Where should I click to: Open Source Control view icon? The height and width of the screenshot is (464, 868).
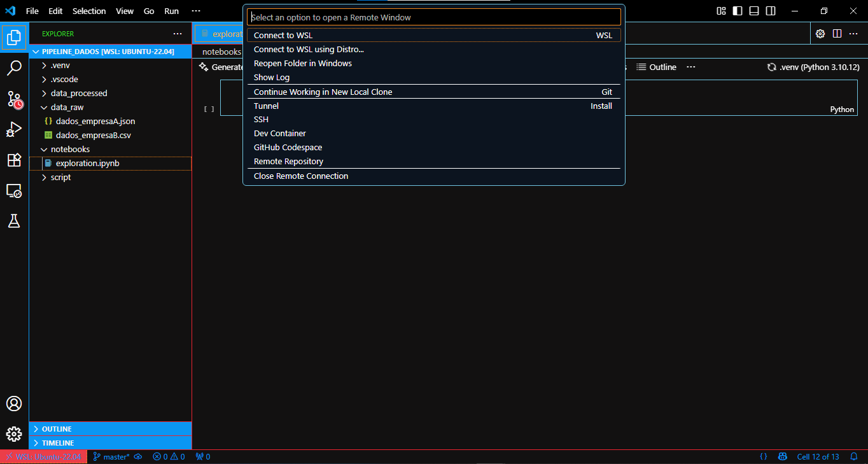point(14,99)
